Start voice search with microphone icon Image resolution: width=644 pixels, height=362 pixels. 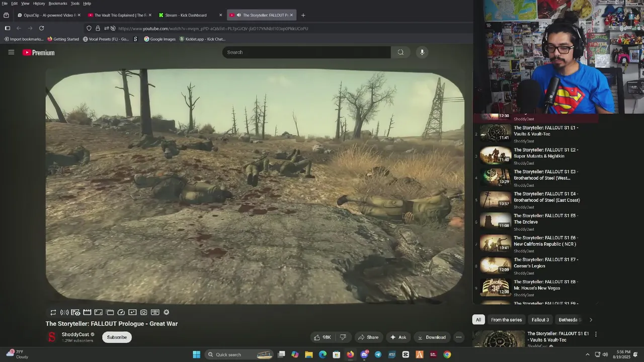[x=422, y=52]
